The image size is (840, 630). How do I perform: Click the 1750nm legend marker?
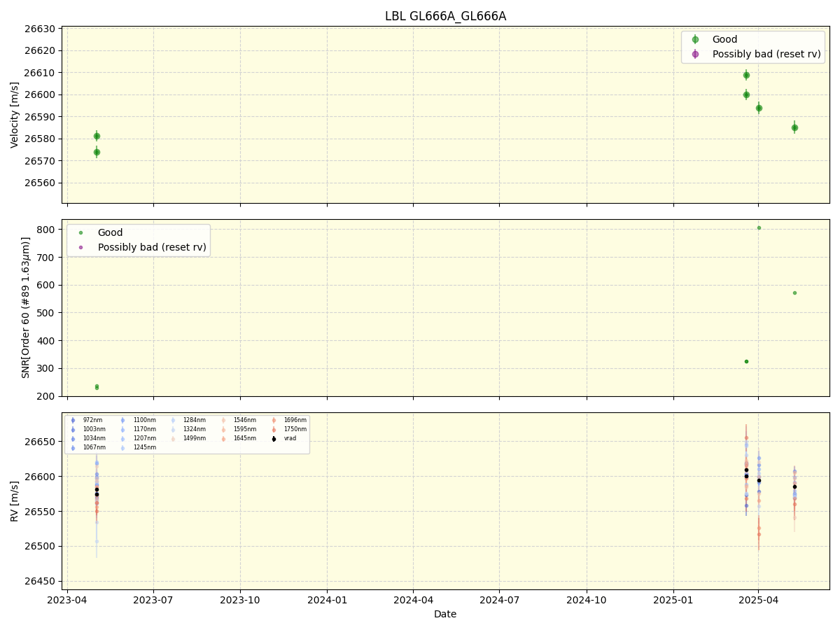click(274, 430)
